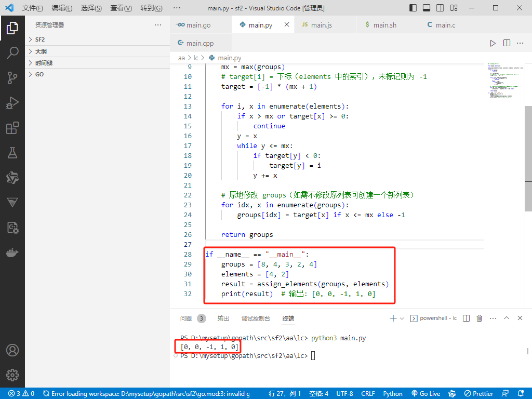This screenshot has width=532, height=399.
Task: Close the main.py tab
Action: (x=287, y=24)
